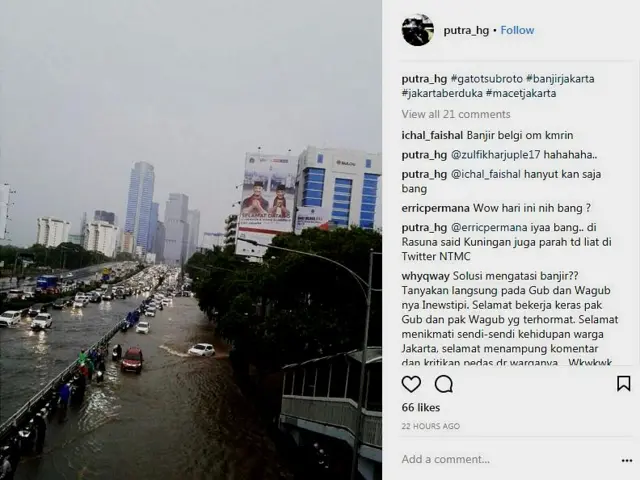
Task: Like the post with the heart icon
Action: 411,384
